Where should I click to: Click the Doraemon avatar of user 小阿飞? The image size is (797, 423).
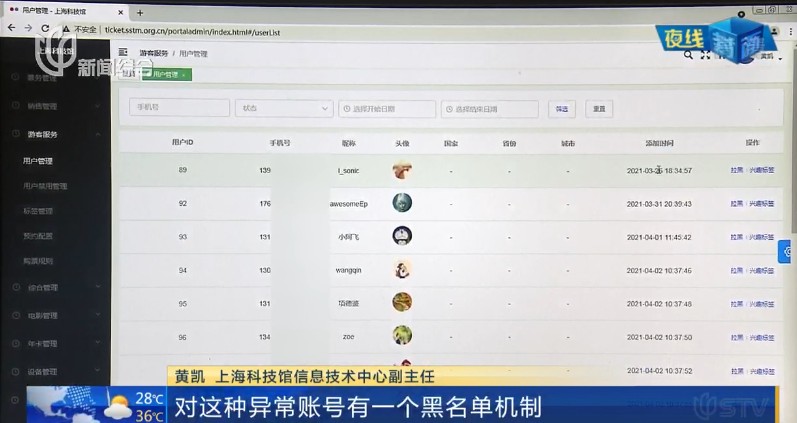[x=402, y=236]
